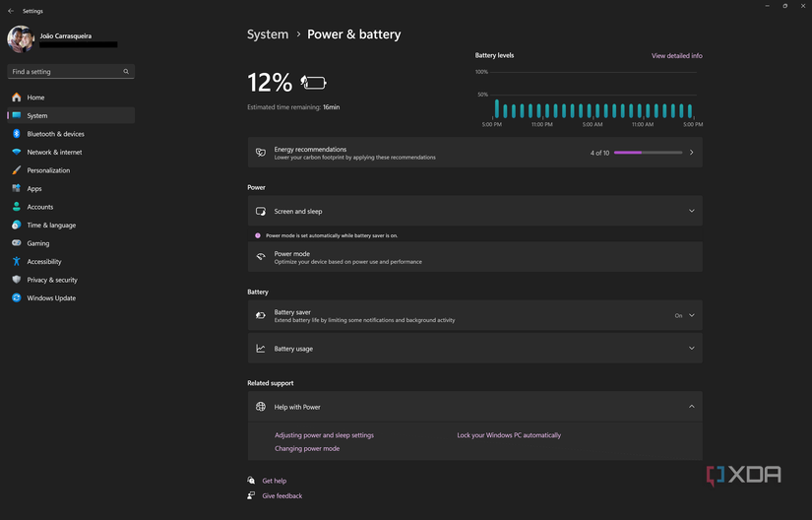Viewport: 812px width, 520px height.
Task: Click the Give feedback link
Action: pyautogui.click(x=281, y=495)
